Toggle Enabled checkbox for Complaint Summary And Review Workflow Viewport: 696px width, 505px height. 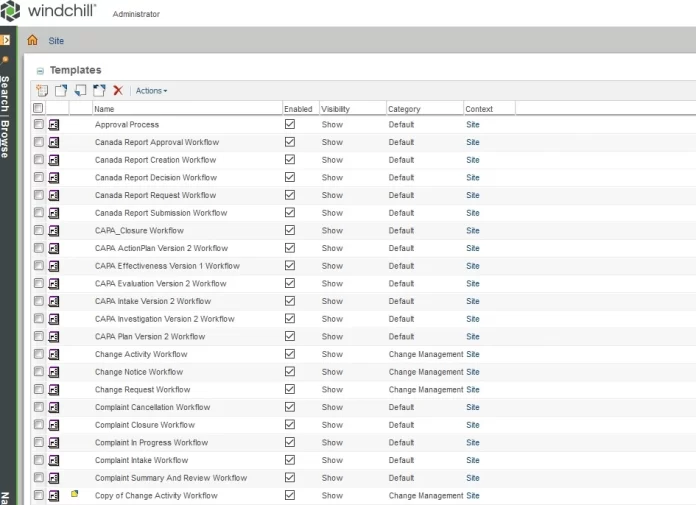290,477
